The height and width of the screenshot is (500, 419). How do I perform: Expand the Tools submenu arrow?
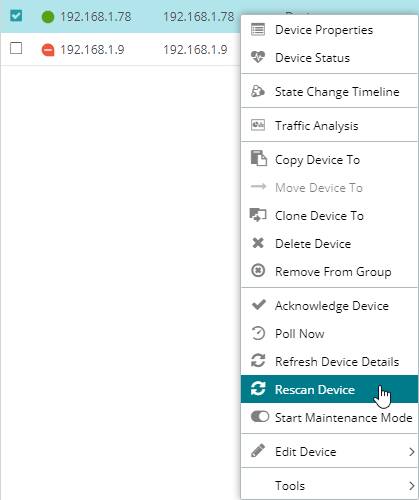click(x=412, y=486)
